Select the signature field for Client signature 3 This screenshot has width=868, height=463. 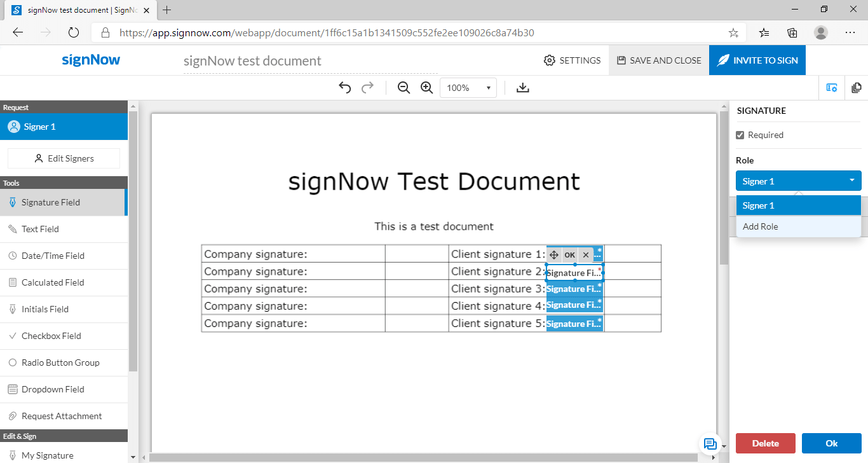click(x=574, y=289)
